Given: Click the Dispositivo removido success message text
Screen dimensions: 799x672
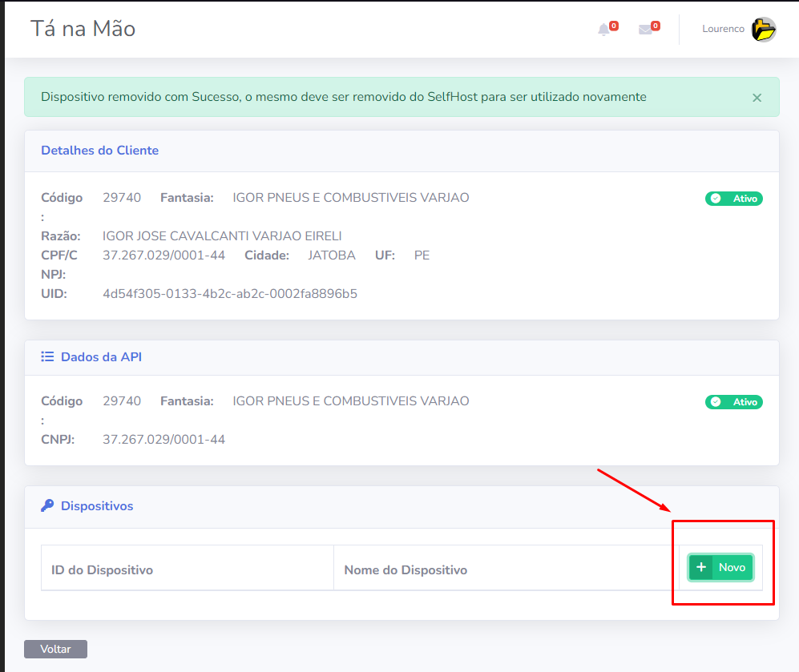Looking at the screenshot, I should tap(343, 97).
